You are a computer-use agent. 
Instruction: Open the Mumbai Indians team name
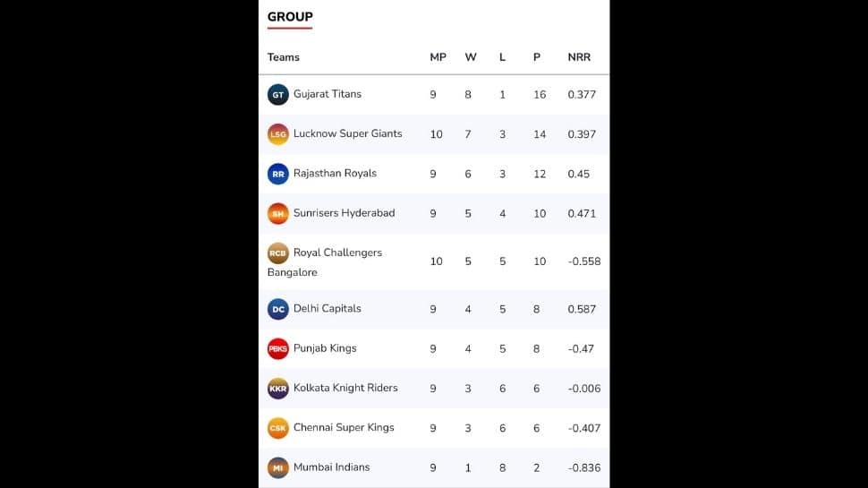coord(332,467)
